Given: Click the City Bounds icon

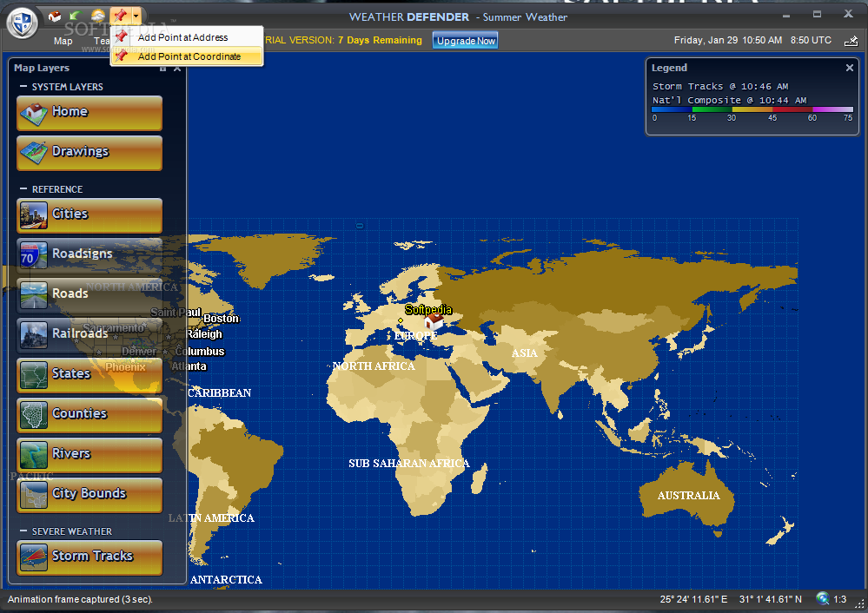Looking at the screenshot, I should click(x=34, y=495).
